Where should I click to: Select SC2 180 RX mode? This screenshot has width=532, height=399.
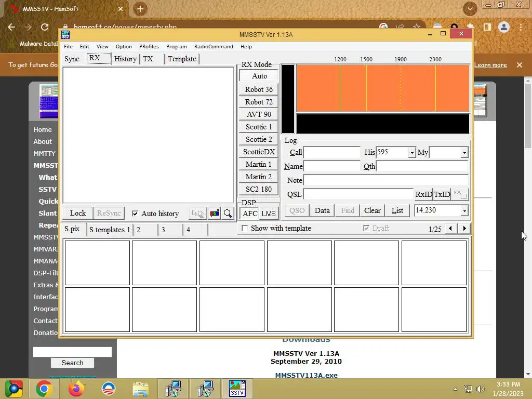coord(259,189)
